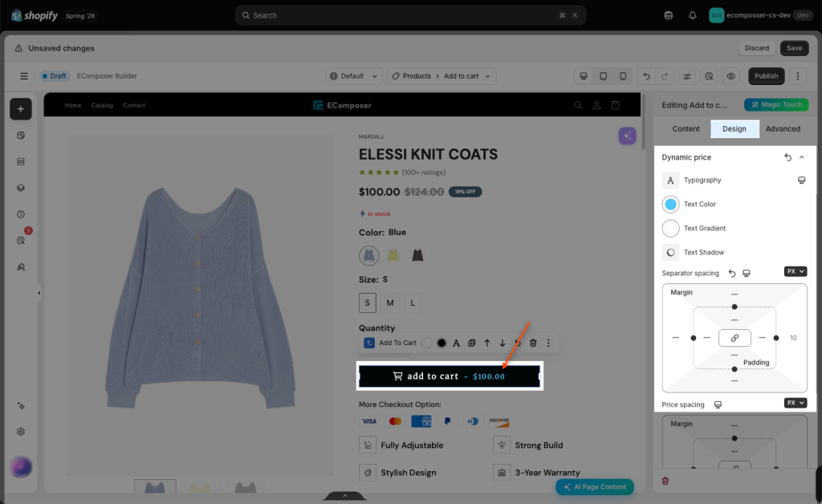Move element up with arrow icon
This screenshot has height=504, width=822.
click(x=487, y=343)
